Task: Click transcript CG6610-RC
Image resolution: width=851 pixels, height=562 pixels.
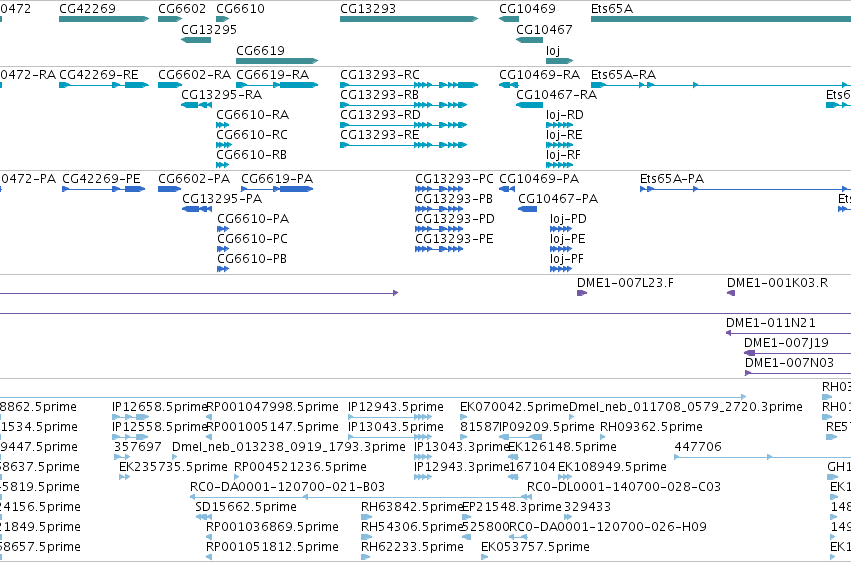Action: click(x=224, y=145)
